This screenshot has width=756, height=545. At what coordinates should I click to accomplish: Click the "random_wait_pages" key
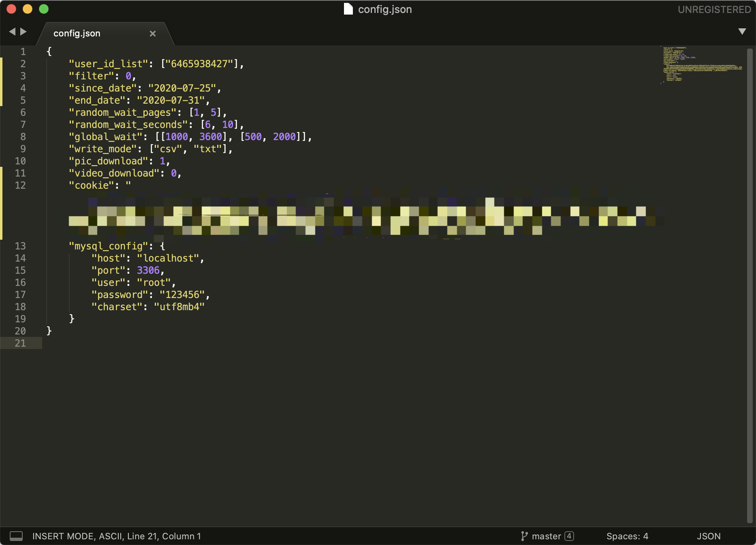pos(122,113)
